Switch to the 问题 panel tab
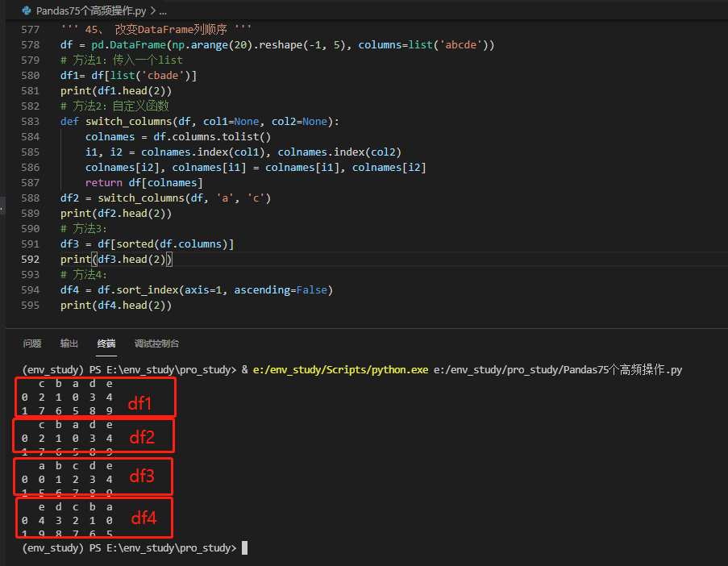Screen dimensions: 728x566 coord(32,343)
